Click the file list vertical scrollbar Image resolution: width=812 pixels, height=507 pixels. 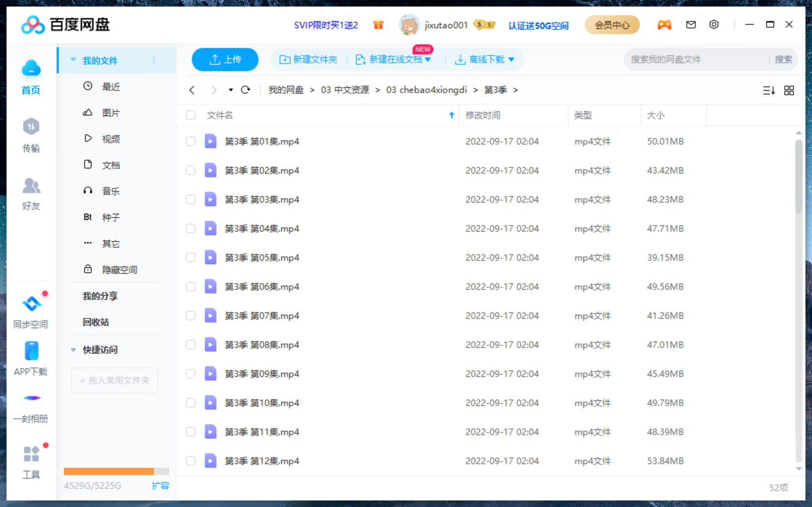click(x=798, y=176)
